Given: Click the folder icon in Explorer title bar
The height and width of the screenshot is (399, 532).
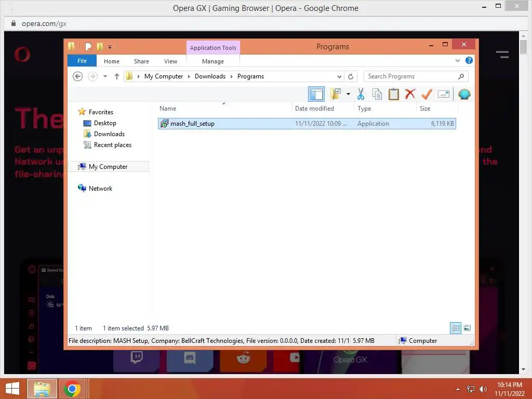Looking at the screenshot, I should coord(72,46).
